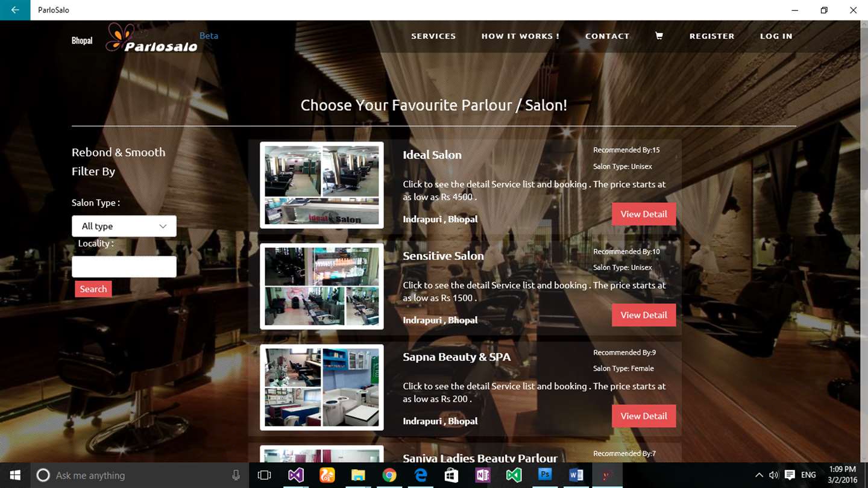This screenshot has height=488, width=868.
Task: Click the orange app icon on taskbar
Action: click(327, 475)
